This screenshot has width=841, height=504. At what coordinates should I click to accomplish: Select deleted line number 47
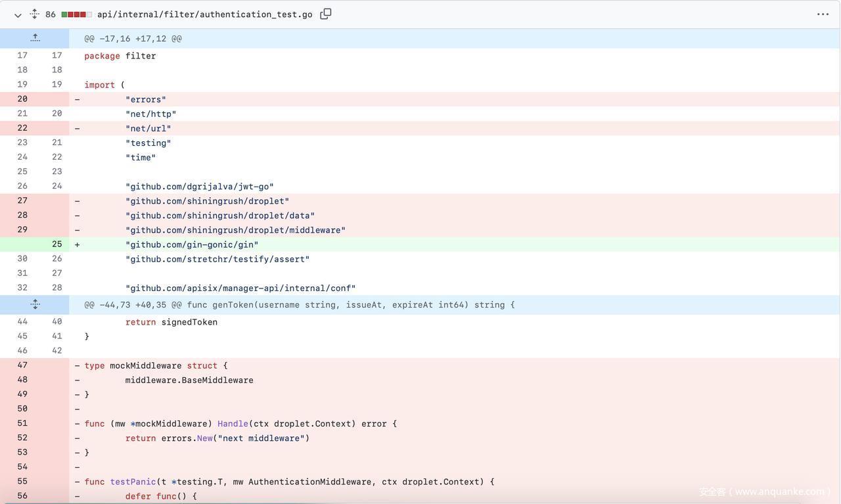(x=22, y=365)
